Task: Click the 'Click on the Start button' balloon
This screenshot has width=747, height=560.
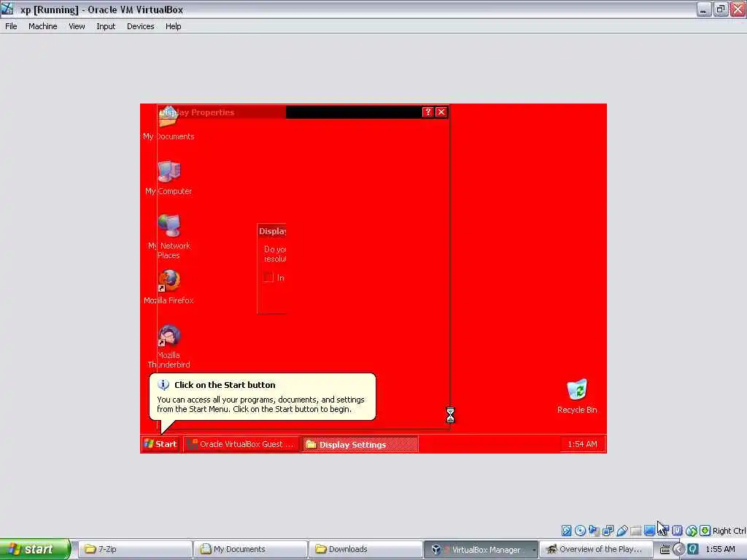Action: [263, 397]
